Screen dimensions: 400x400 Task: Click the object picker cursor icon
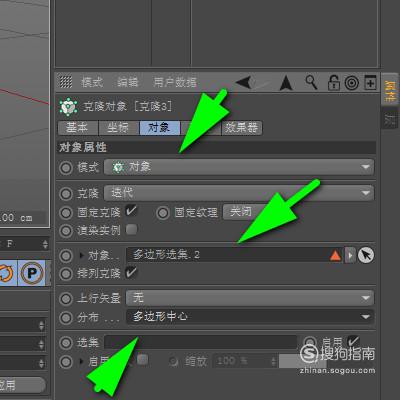click(x=366, y=255)
